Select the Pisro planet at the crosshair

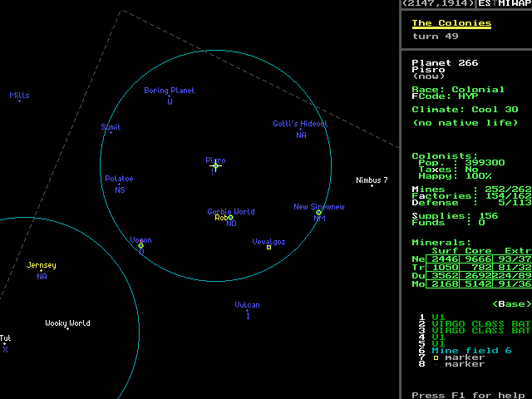coord(215,166)
